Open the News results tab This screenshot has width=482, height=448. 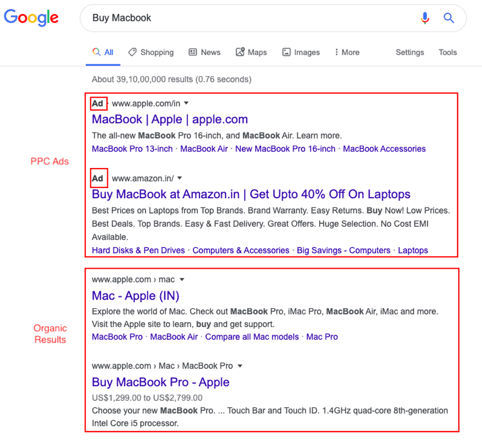pos(204,52)
